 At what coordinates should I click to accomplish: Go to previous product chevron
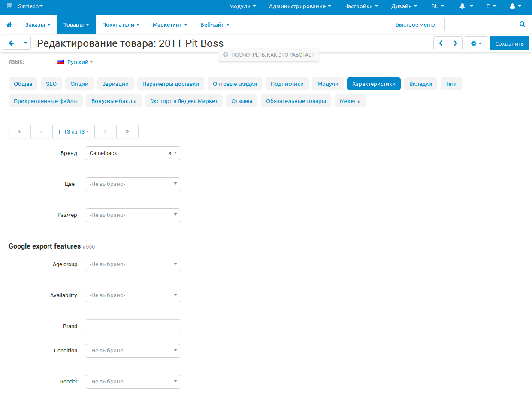pos(441,43)
